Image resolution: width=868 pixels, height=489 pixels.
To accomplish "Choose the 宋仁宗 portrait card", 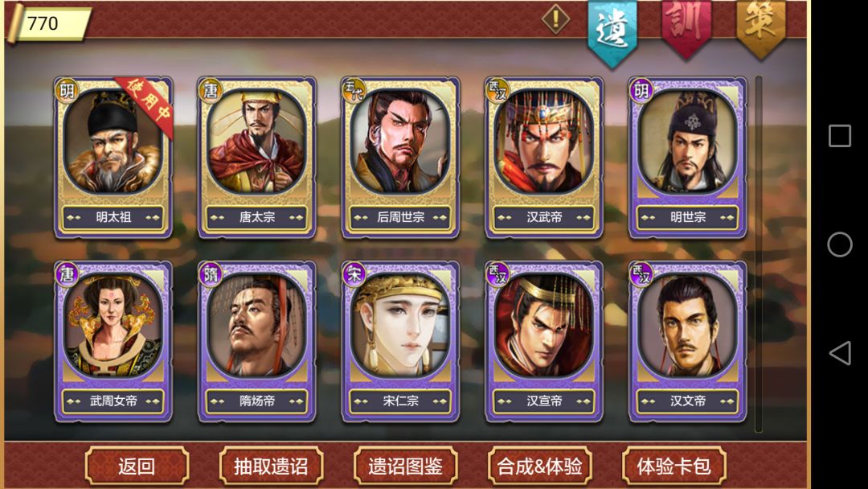I will tap(400, 342).
